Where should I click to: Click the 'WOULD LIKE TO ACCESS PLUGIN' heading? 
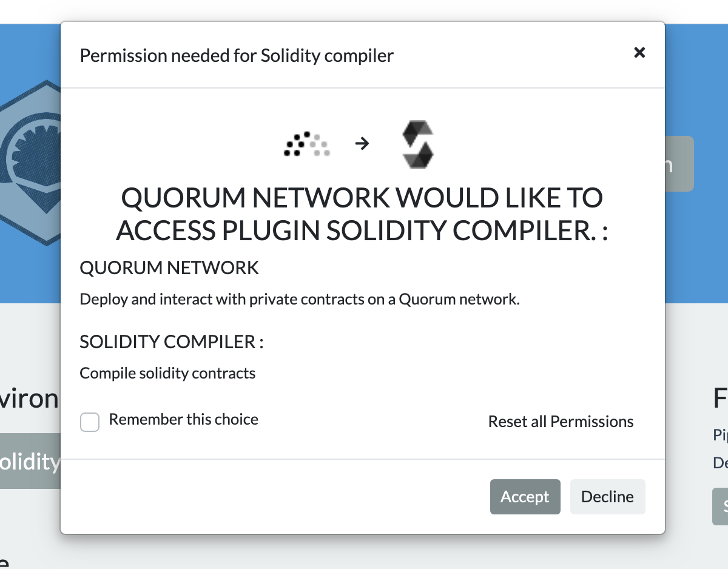(362, 214)
